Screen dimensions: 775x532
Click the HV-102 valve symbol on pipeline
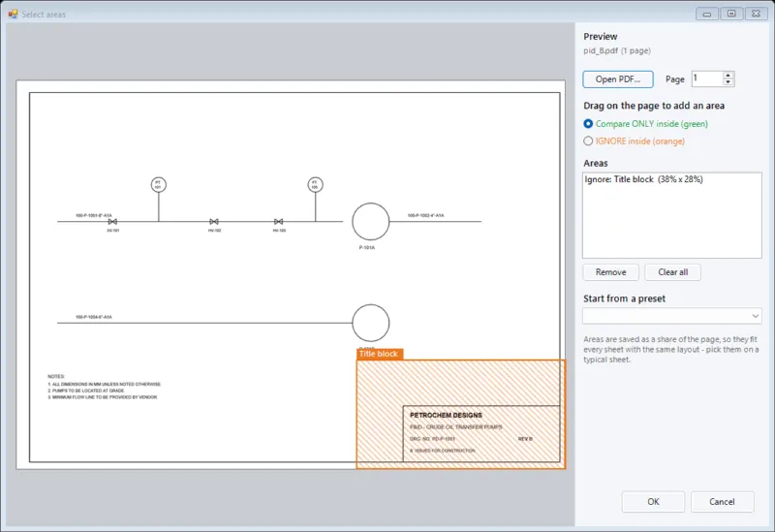click(x=214, y=222)
